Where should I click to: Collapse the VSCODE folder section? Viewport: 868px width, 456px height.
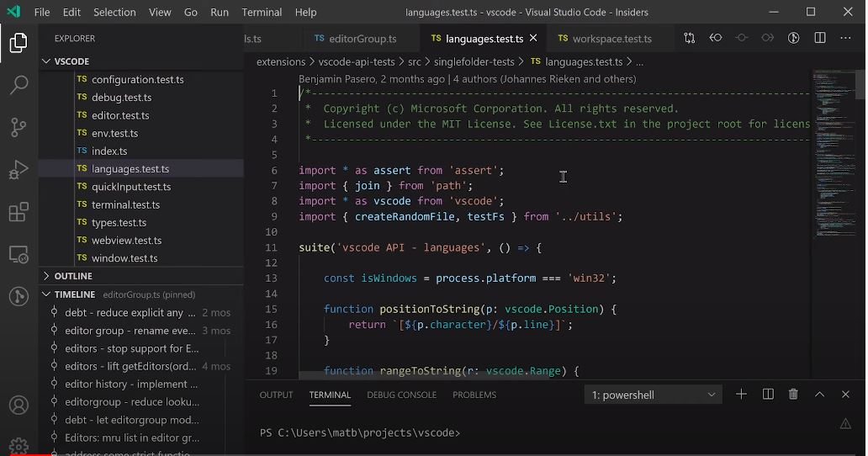coord(46,61)
